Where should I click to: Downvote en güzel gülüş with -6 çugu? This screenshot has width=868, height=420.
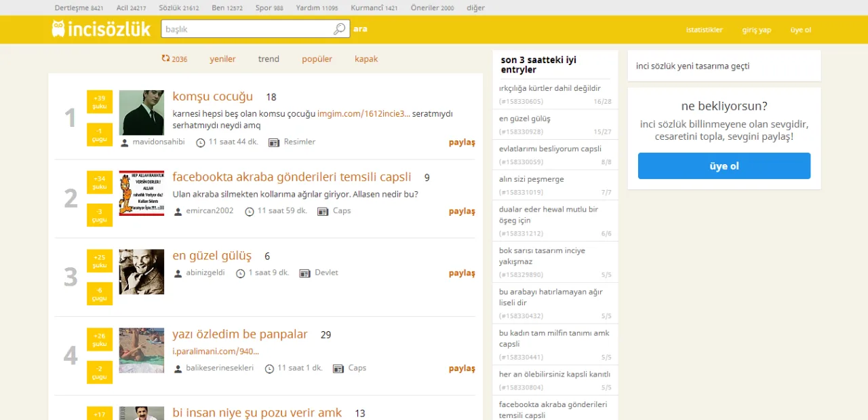coord(100,294)
